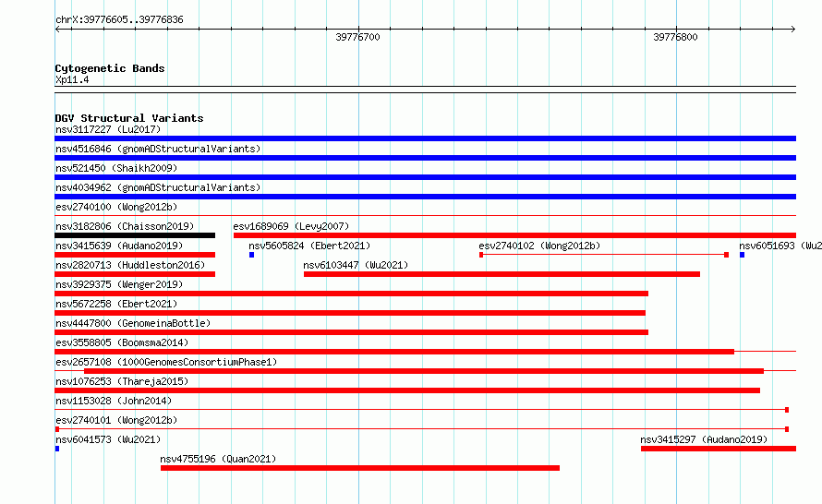Select the red bar under nsv1076253
The width and height of the screenshot is (822, 504).
tap(407, 390)
